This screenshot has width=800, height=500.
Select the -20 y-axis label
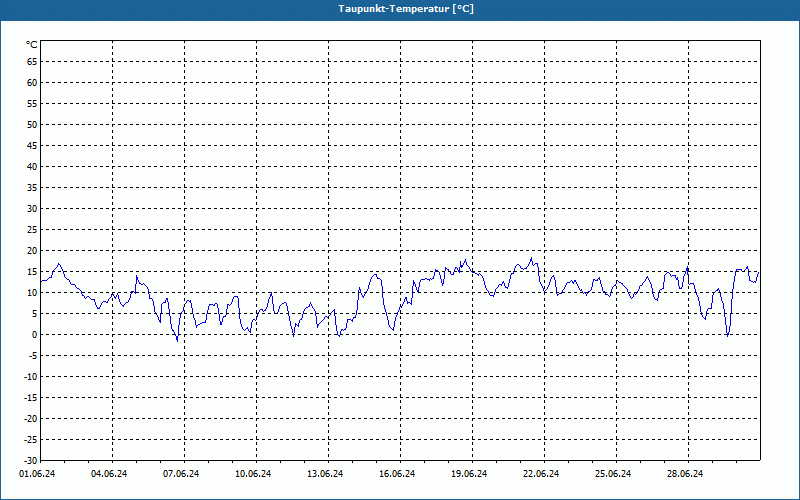[x=31, y=418]
